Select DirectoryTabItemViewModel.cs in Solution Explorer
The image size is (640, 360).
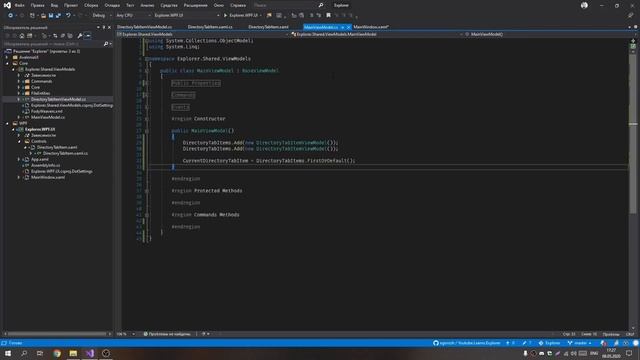point(58,99)
